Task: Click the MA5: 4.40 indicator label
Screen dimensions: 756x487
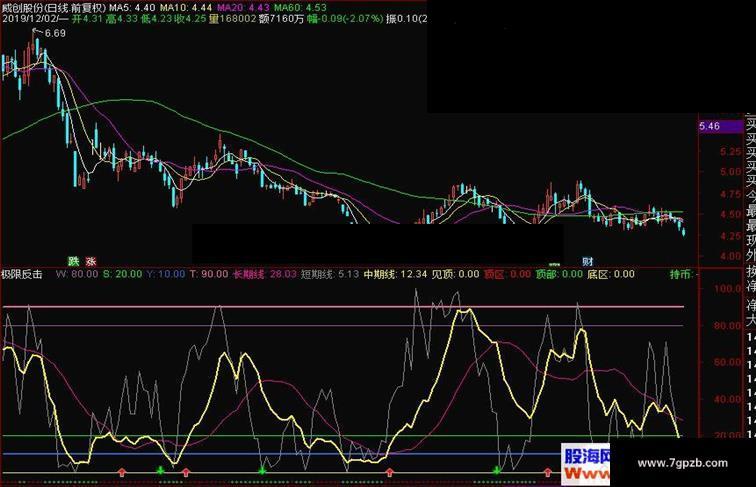Action: (132, 8)
